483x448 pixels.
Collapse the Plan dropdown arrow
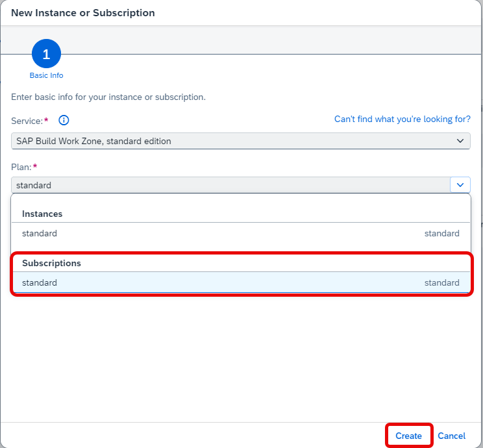[x=460, y=185]
